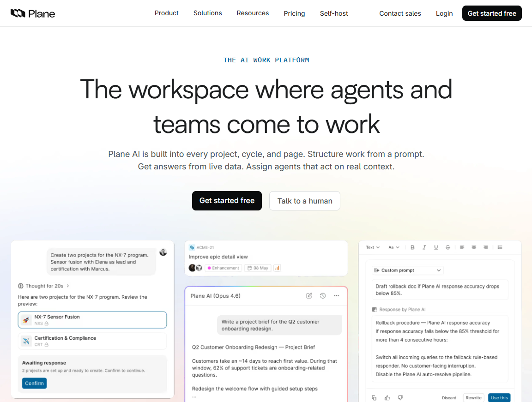Give thumbs down to the AI response

(x=400, y=397)
